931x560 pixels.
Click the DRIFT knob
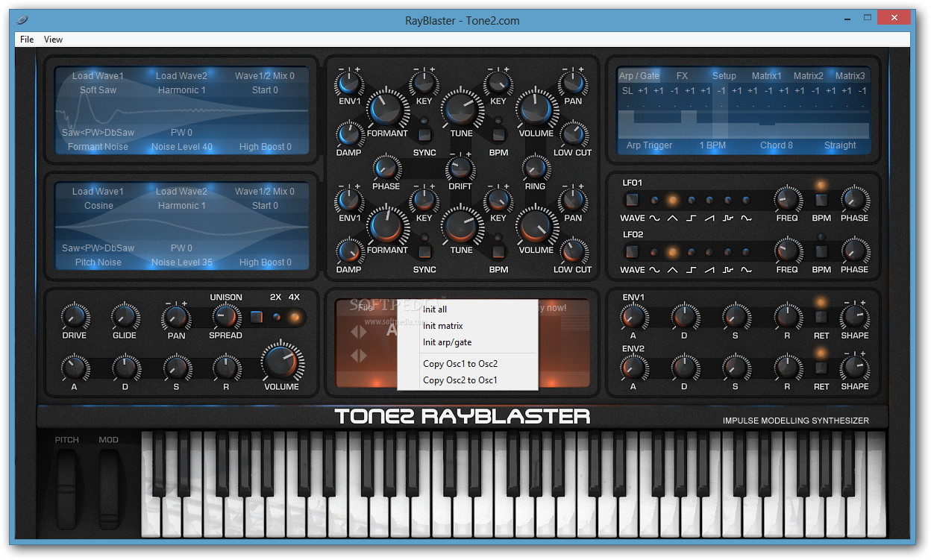(460, 168)
